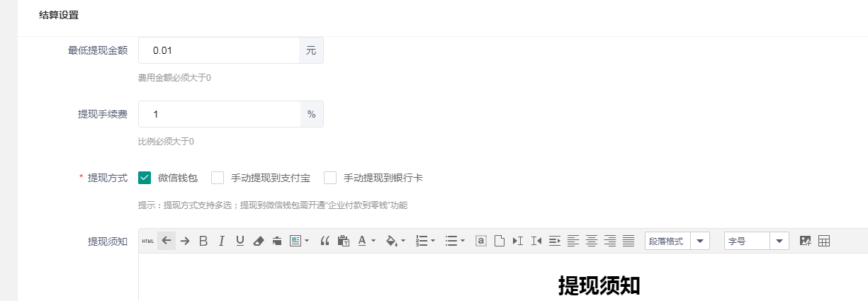Paste as plain text
Viewport: 868px width, 301px height.
pyautogui.click(x=344, y=241)
